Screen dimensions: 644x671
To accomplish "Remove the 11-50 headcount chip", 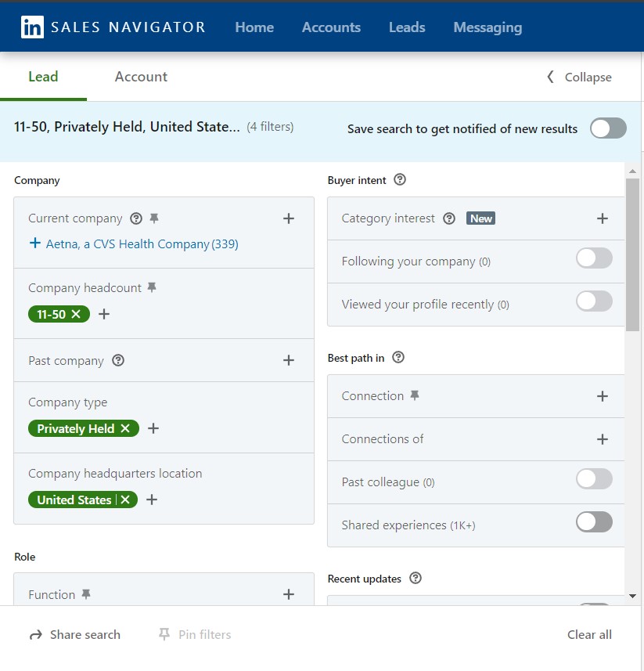I will pos(76,314).
